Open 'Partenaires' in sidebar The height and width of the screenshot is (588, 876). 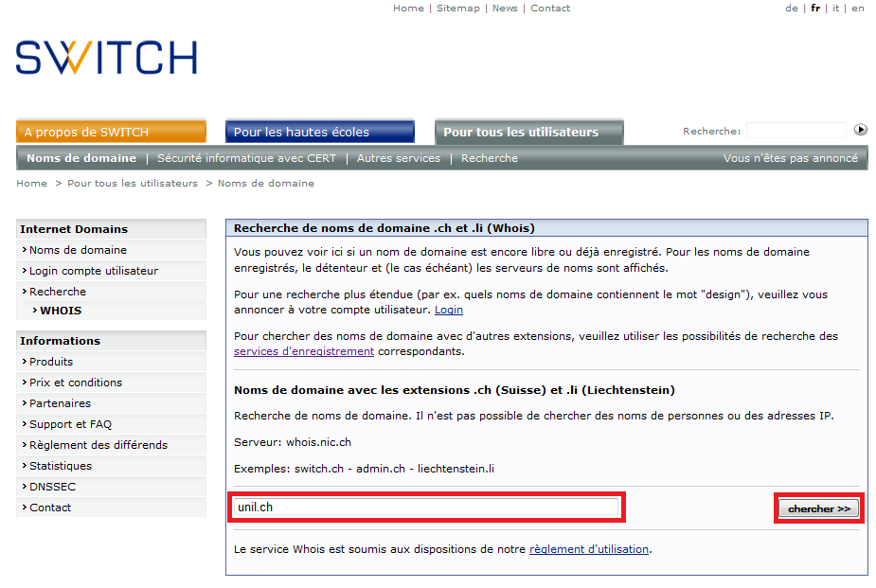(x=111, y=403)
